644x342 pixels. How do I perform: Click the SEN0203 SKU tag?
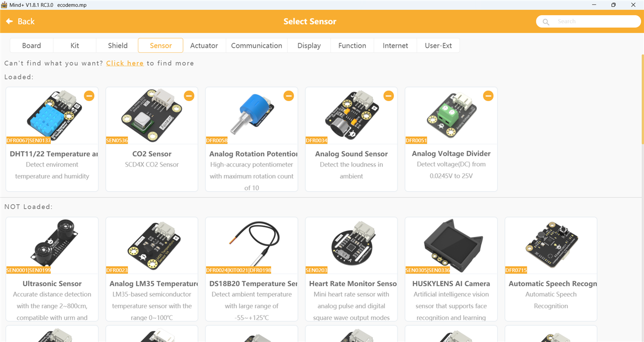(316, 270)
